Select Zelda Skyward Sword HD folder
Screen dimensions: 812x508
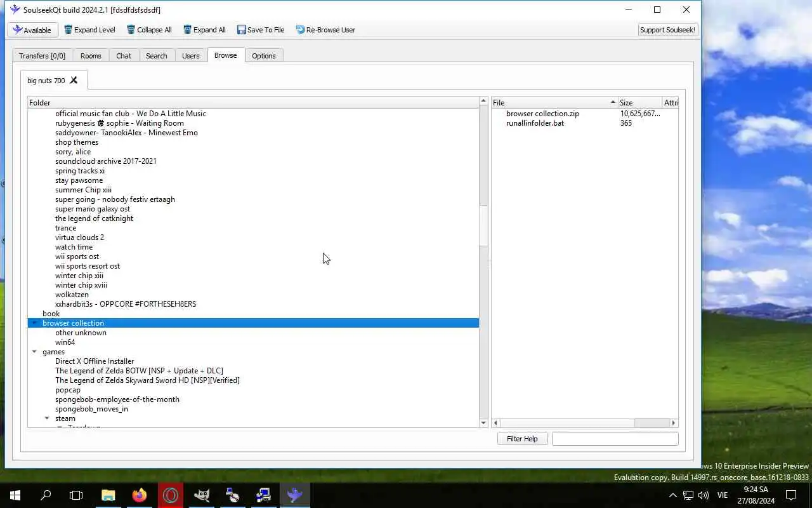[147, 380]
